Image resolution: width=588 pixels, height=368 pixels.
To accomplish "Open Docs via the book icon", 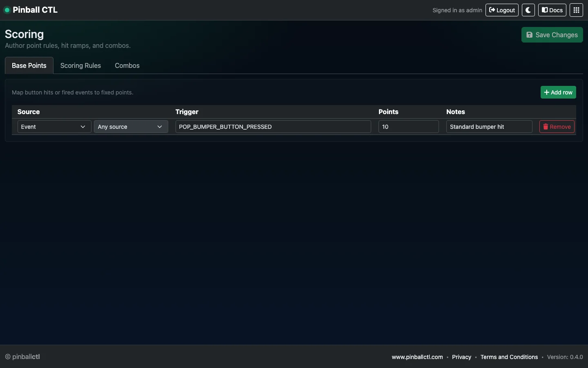I will click(x=545, y=10).
